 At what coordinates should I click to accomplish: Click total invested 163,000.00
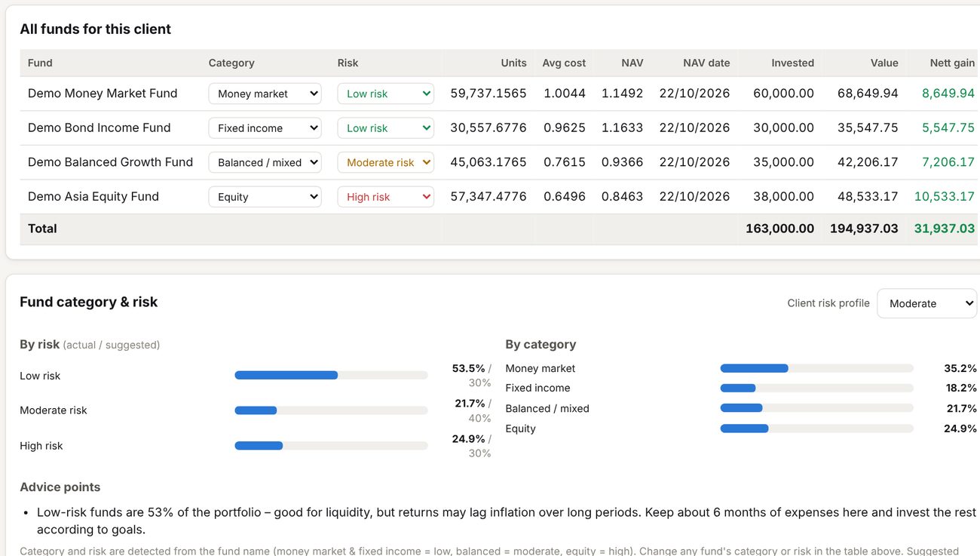click(779, 229)
